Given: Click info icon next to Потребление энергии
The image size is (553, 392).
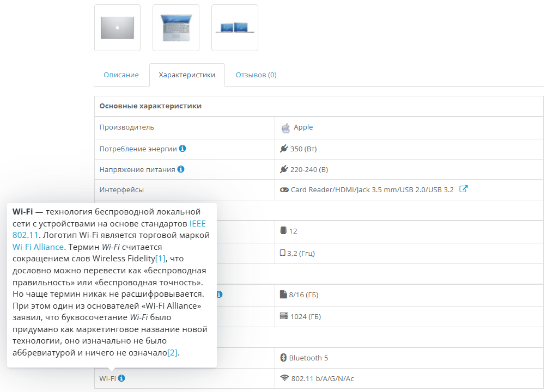Looking at the screenshot, I should 183,149.
